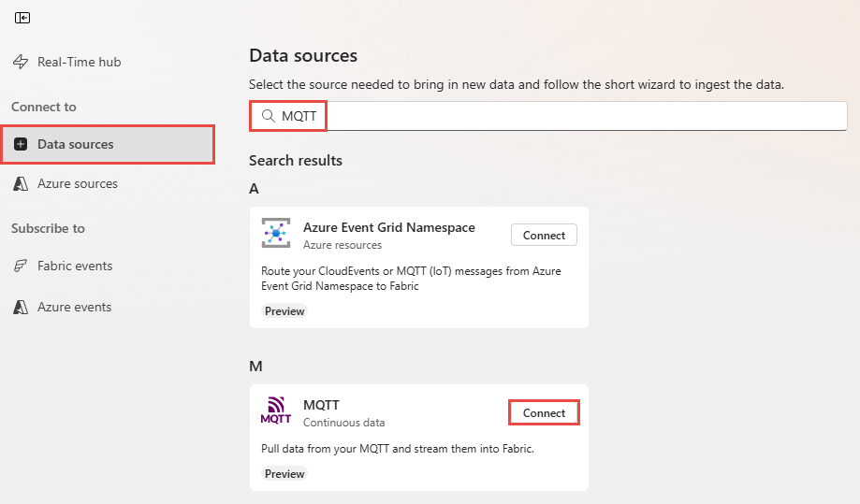Image resolution: width=860 pixels, height=504 pixels.
Task: Connect the MQTT source
Action: point(544,412)
